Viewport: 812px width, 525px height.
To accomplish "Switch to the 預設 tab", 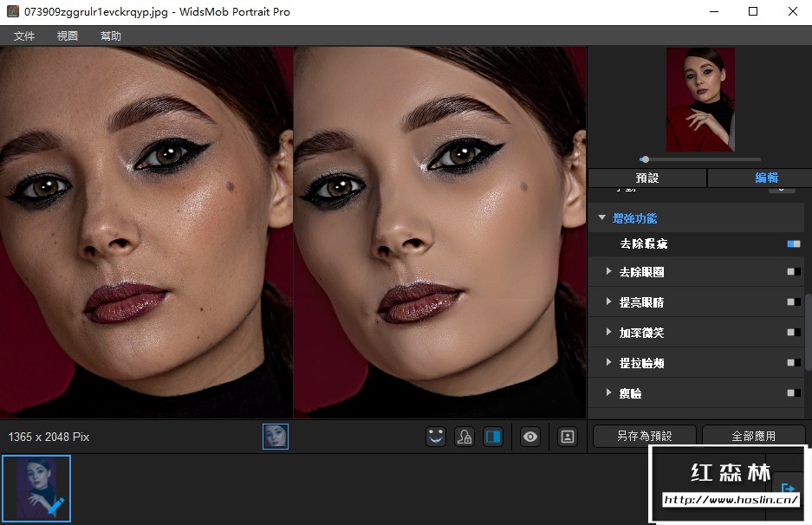I will (x=647, y=178).
